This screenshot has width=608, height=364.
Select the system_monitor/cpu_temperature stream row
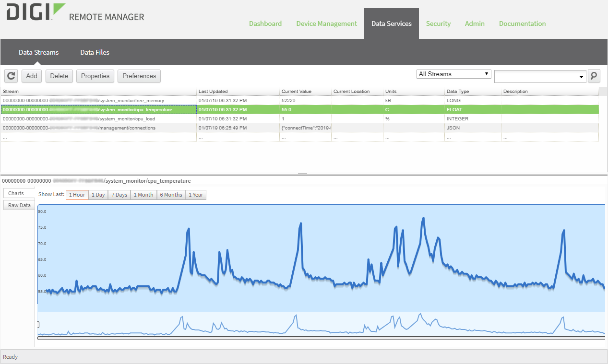300,109
